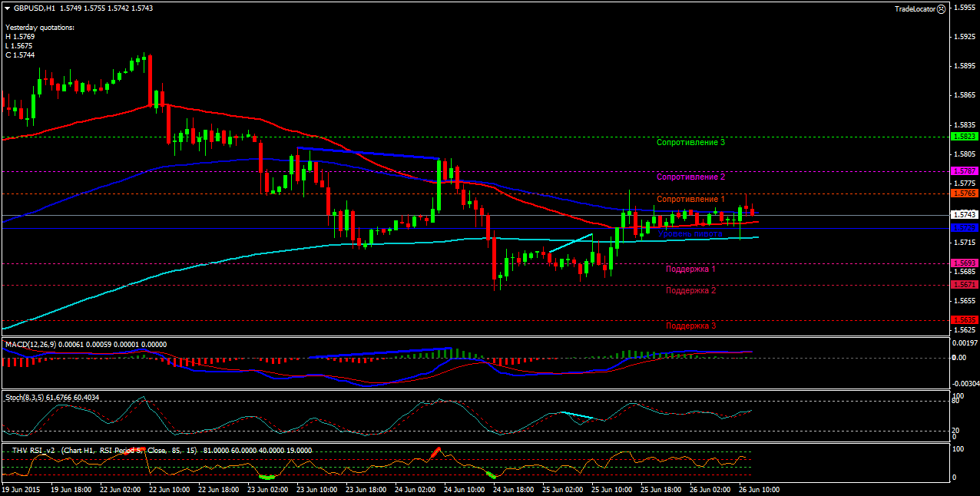Click the 'C 1.5744' yesterday close value
The width and height of the screenshot is (980, 496).
pyautogui.click(x=19, y=55)
